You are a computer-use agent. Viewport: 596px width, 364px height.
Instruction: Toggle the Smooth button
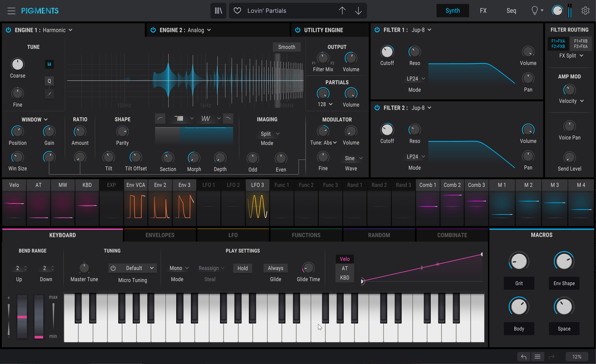[x=287, y=47]
